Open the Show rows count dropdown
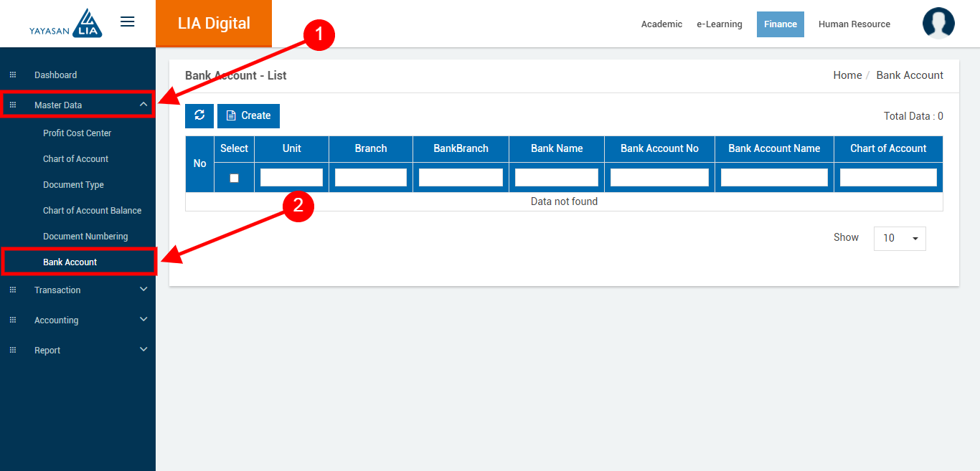Viewport: 980px width, 471px height. point(900,238)
